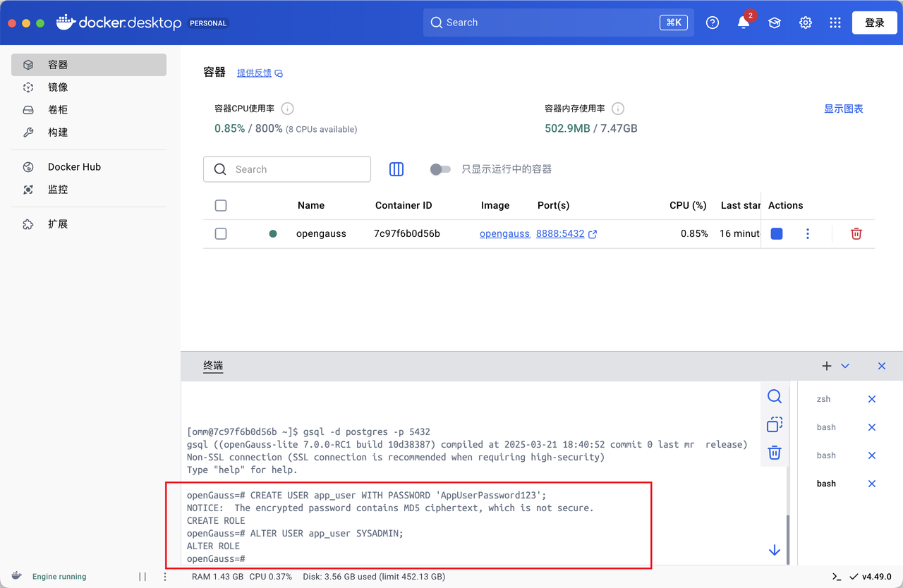
Task: Search terminal output via magnifier icon
Action: coord(774,396)
